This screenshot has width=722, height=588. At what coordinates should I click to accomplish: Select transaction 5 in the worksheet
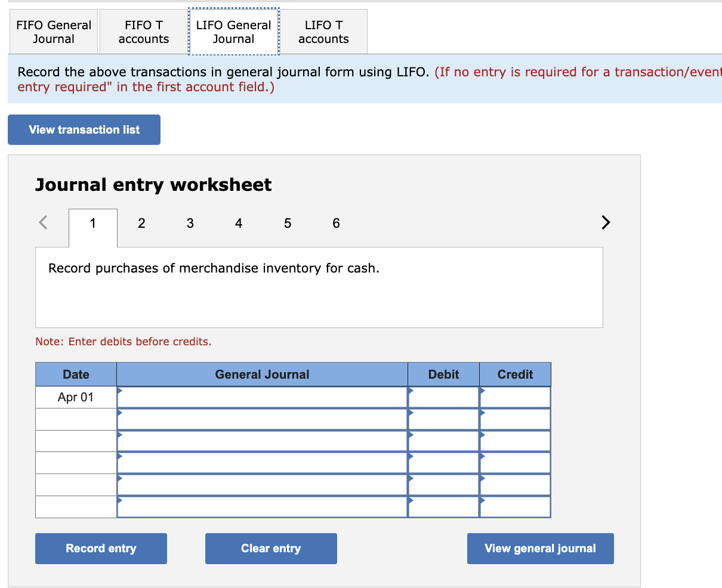(x=287, y=223)
